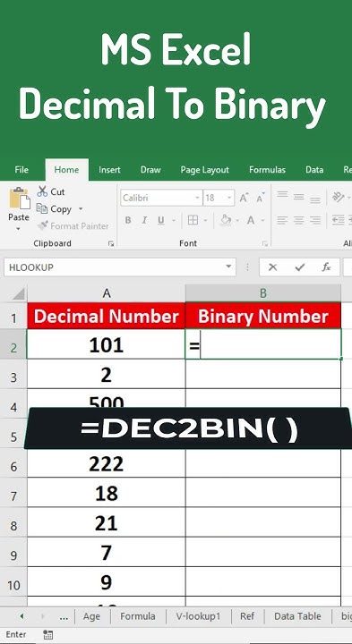
Task: Confirm formula entry with checkmark icon
Action: (x=300, y=267)
